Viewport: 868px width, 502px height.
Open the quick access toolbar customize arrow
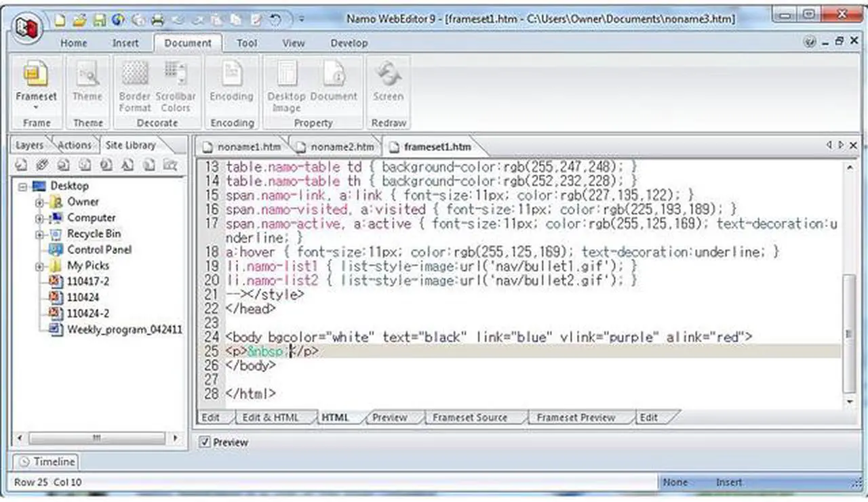(301, 20)
